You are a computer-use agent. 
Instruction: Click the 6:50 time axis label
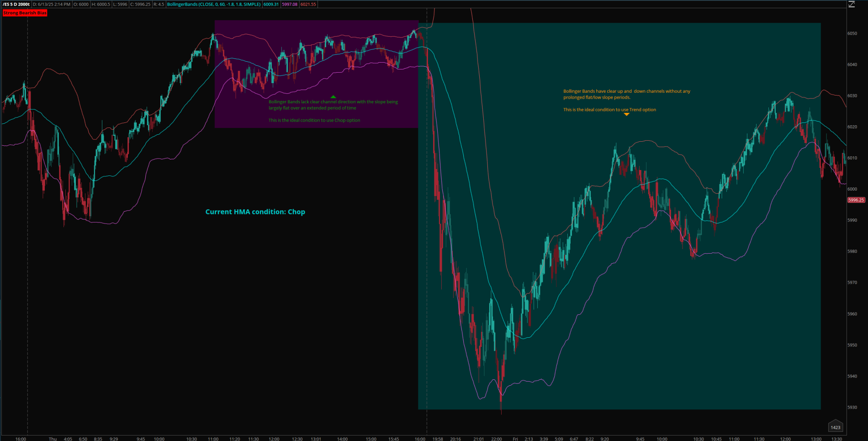[x=83, y=439]
